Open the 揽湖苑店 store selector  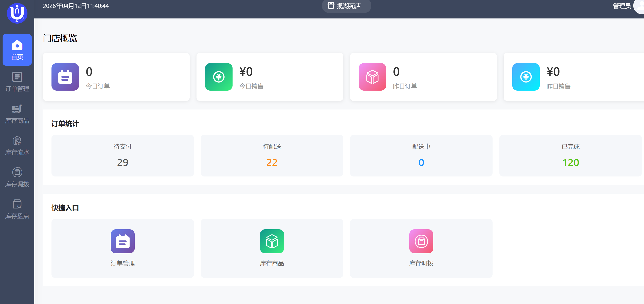pos(346,6)
